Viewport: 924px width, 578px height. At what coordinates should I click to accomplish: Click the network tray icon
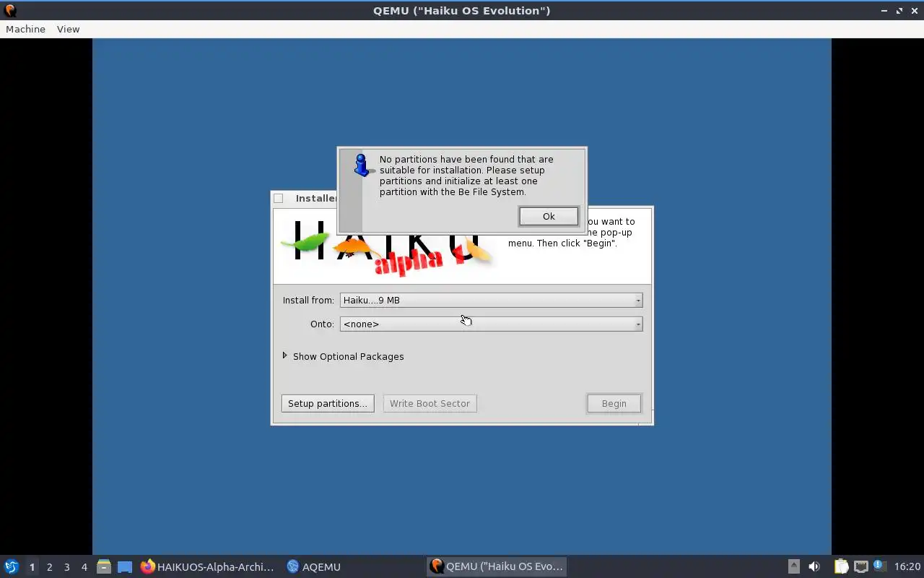[x=860, y=566]
